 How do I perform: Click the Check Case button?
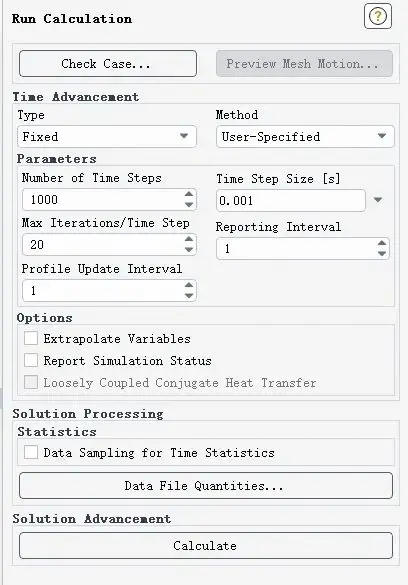[x=108, y=64]
